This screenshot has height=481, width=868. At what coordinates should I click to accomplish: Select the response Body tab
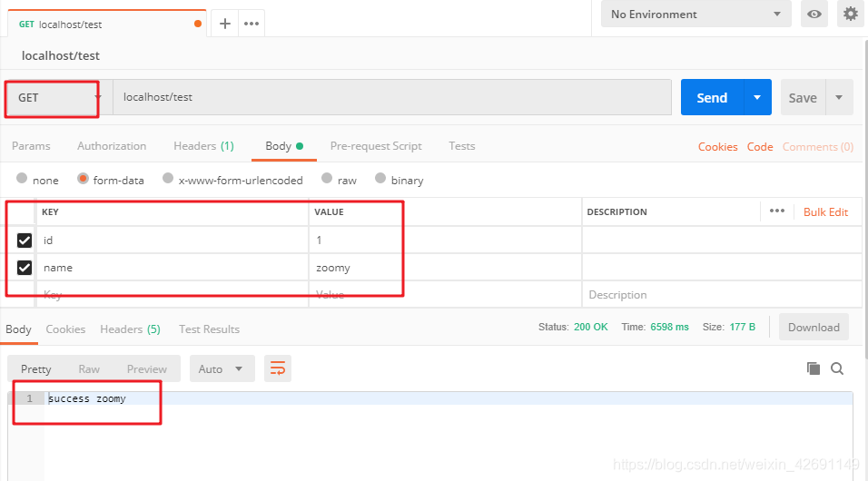pyautogui.click(x=18, y=329)
